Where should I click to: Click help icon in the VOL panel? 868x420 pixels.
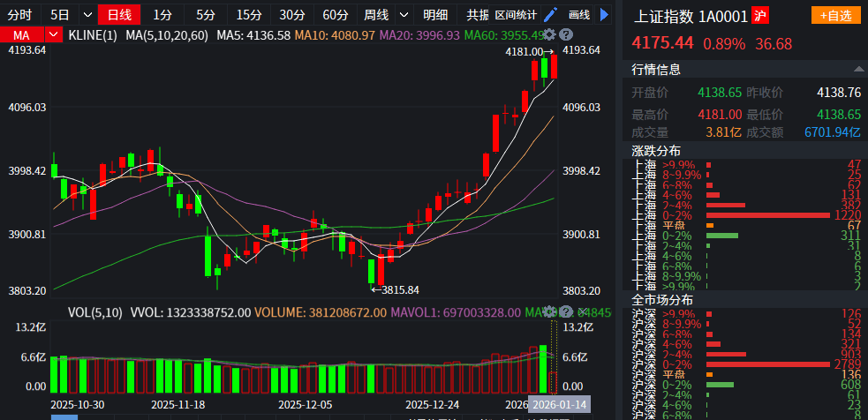564,311
